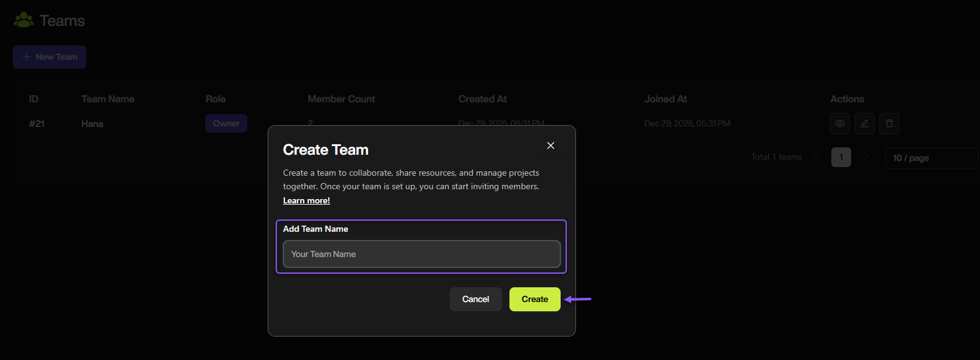Click the Owner role badge
This screenshot has height=360, width=980.
click(226, 123)
